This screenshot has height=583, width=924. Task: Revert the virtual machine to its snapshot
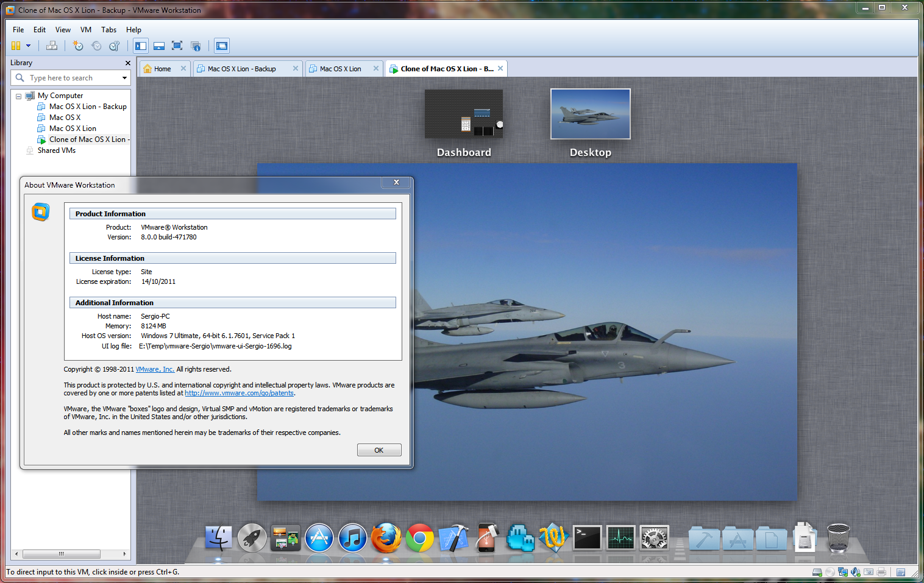(x=96, y=46)
